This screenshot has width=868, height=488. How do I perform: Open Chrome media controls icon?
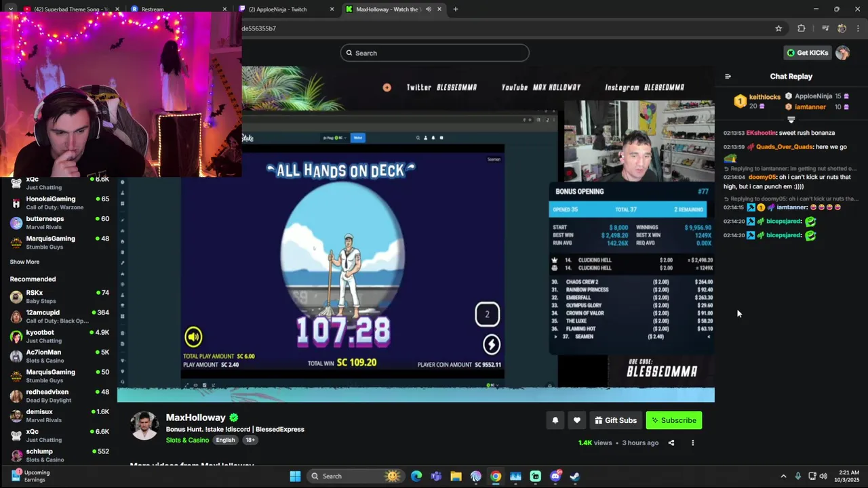click(x=825, y=28)
